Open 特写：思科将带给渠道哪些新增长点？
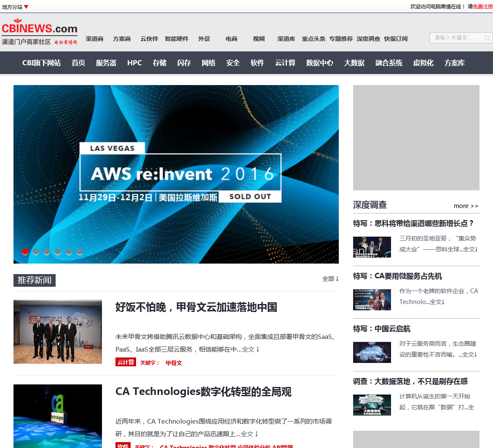 click(x=413, y=224)
